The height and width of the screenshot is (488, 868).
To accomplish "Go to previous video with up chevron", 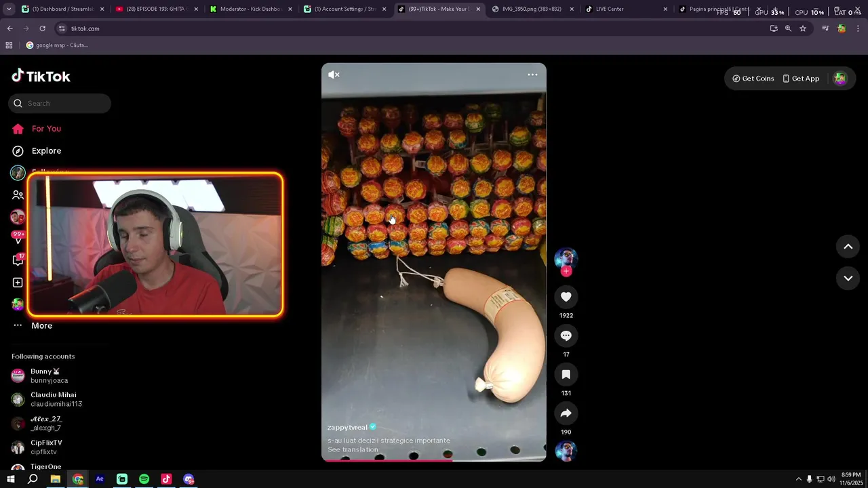I will [848, 247].
